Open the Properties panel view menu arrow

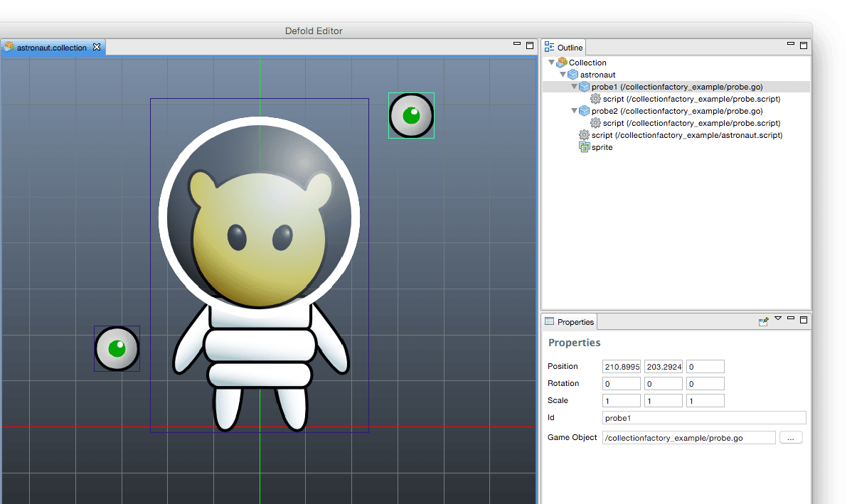pos(778,318)
